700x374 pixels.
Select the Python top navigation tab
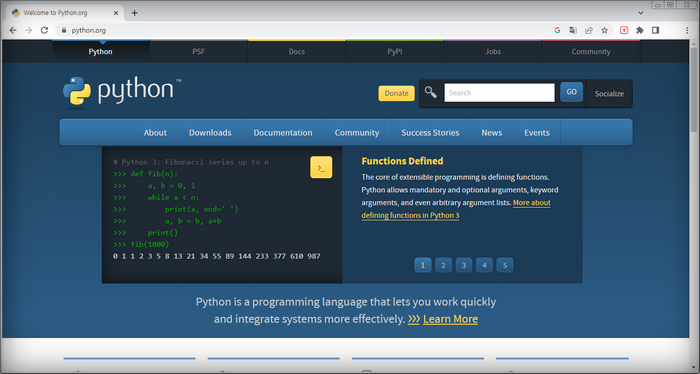coord(100,52)
